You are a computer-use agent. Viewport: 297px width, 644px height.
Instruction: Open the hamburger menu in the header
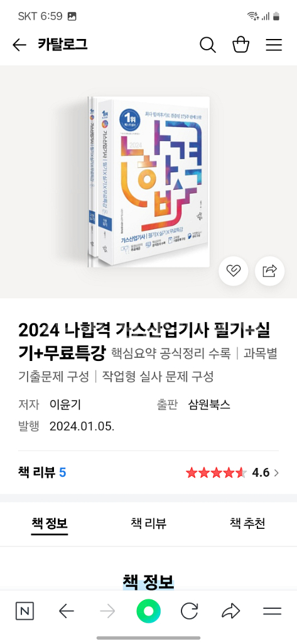click(274, 45)
